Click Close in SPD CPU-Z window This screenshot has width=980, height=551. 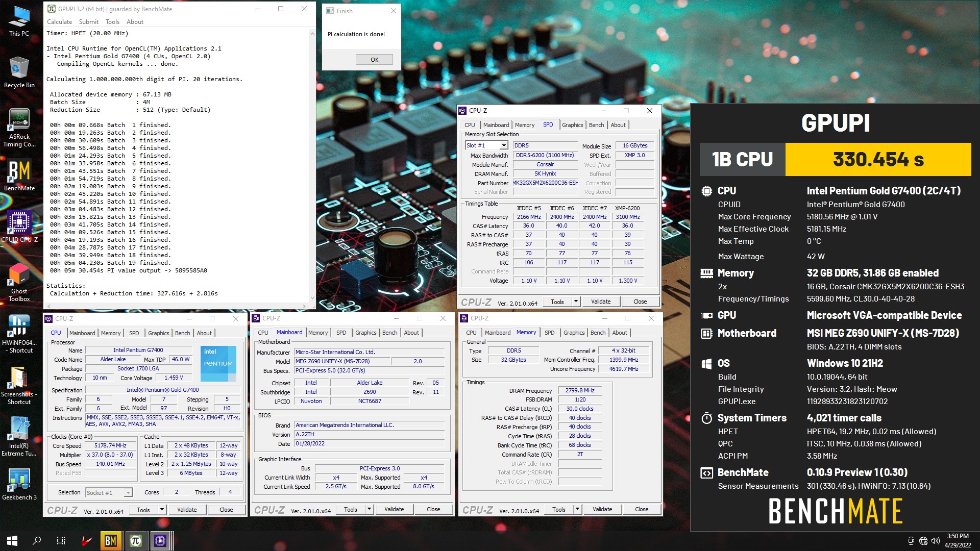[x=640, y=302]
